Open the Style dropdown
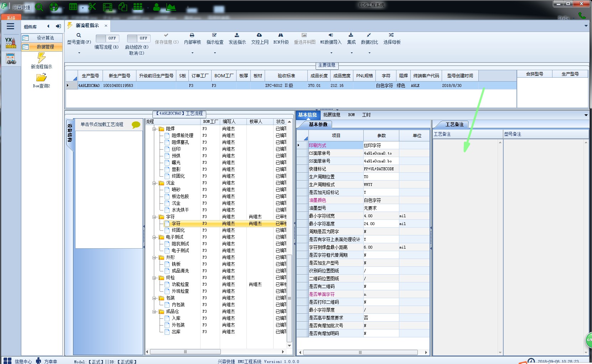This screenshot has width=592, height=364. [x=566, y=18]
